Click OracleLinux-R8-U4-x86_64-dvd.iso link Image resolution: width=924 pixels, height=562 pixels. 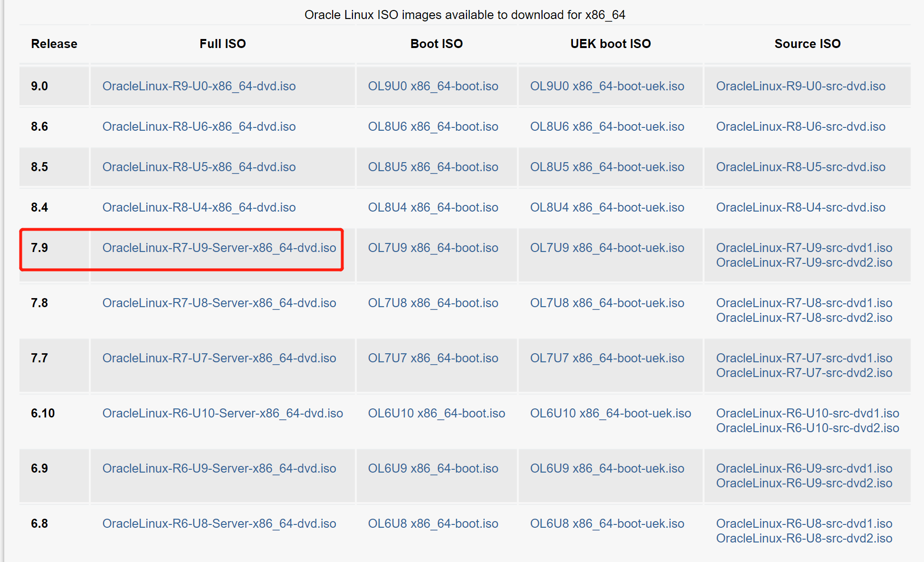coord(199,207)
